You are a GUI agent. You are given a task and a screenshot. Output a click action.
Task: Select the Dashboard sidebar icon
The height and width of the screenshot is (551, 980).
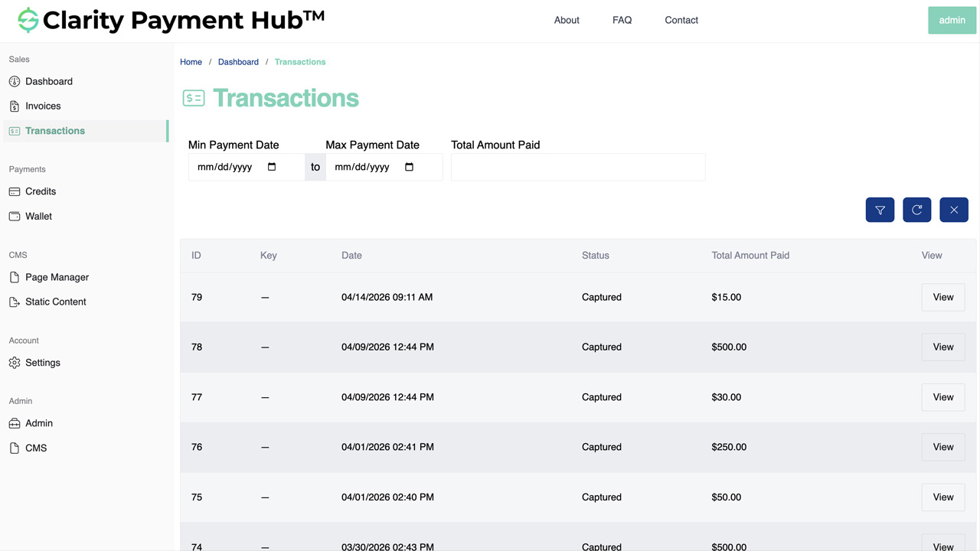(x=15, y=81)
